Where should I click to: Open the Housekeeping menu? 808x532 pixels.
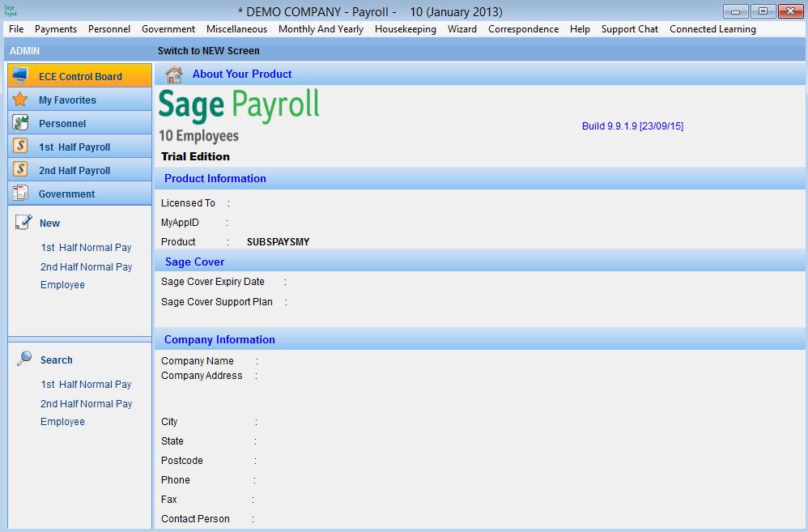[405, 29]
